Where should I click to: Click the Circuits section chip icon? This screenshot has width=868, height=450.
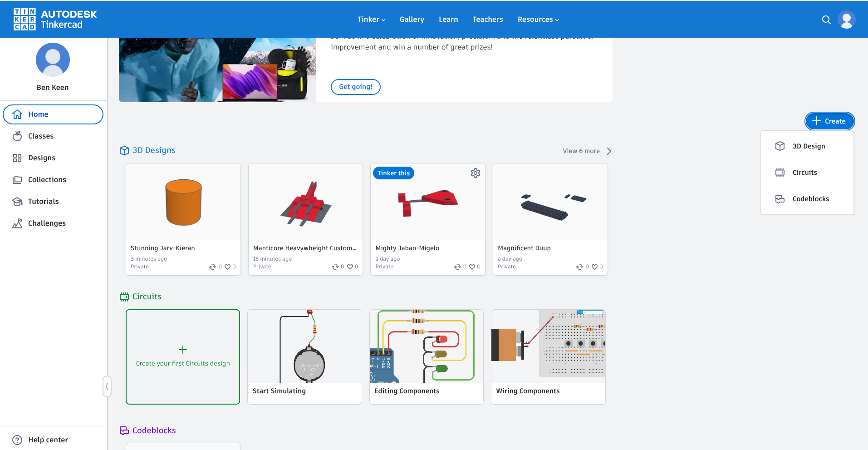tap(124, 297)
